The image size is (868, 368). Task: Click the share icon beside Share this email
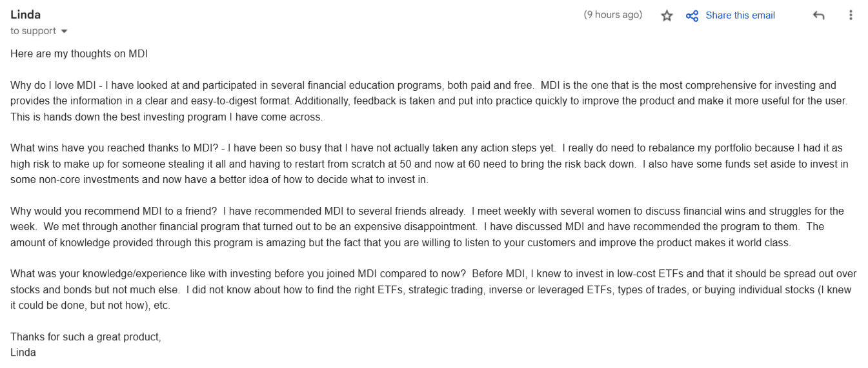coord(692,15)
